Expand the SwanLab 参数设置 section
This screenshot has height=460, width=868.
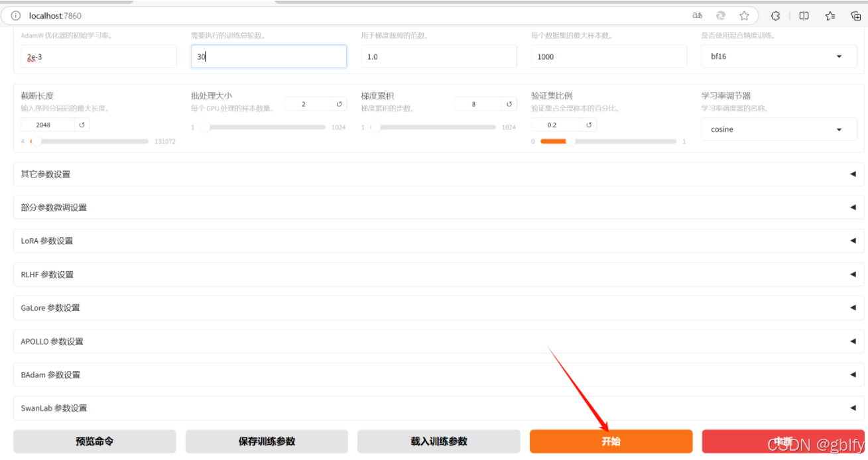click(x=439, y=408)
